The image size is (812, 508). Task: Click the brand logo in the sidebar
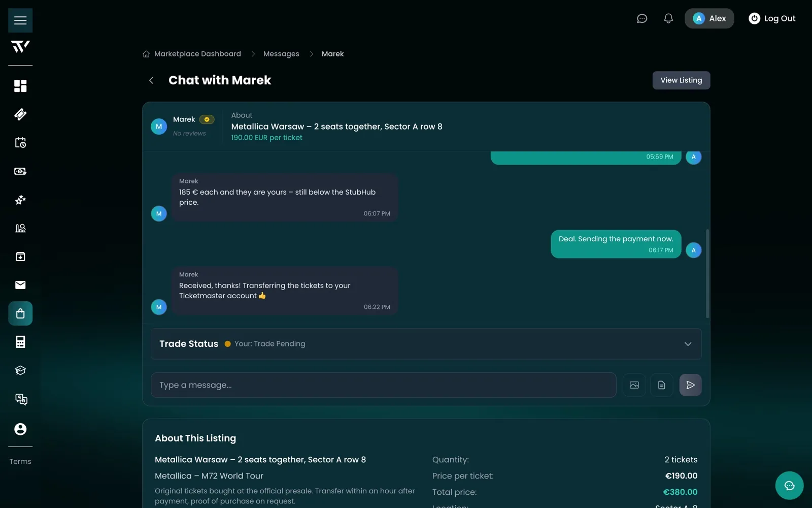coord(20,47)
